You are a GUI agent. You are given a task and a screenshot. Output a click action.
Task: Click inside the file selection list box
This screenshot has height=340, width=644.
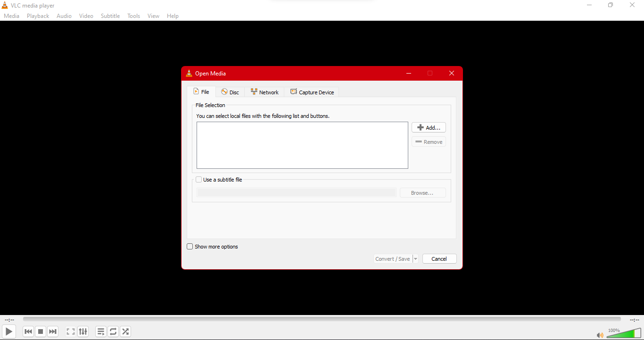[x=302, y=145]
